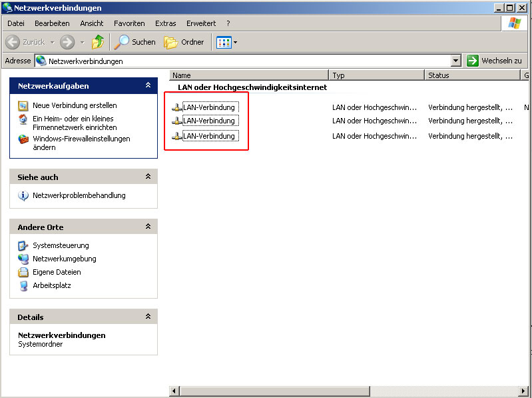Sort by the Name column header
The height and width of the screenshot is (398, 532).
249,75
